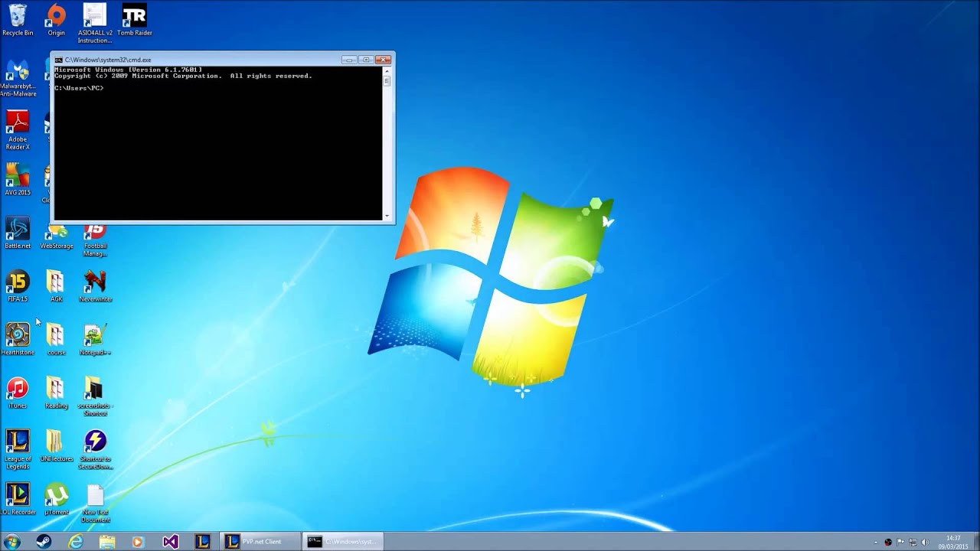Open Internet Explorer from the taskbar
The image size is (980, 551).
click(x=75, y=542)
